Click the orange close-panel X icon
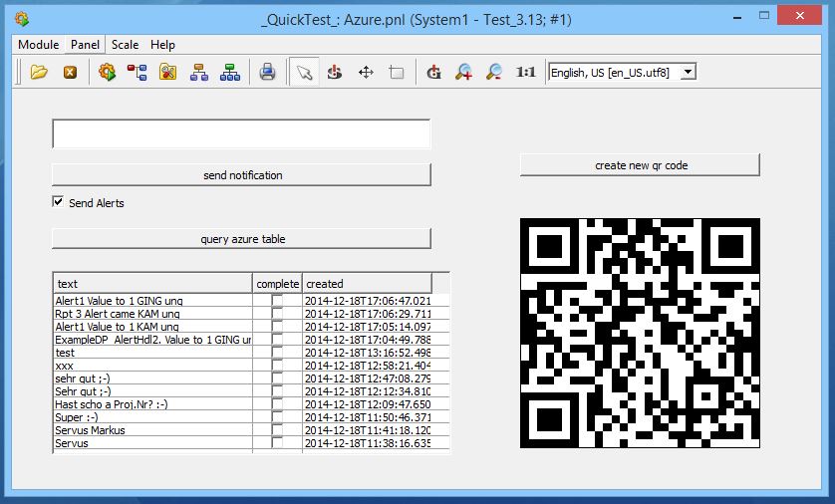Viewport: 835px width, 504px height. (x=70, y=72)
